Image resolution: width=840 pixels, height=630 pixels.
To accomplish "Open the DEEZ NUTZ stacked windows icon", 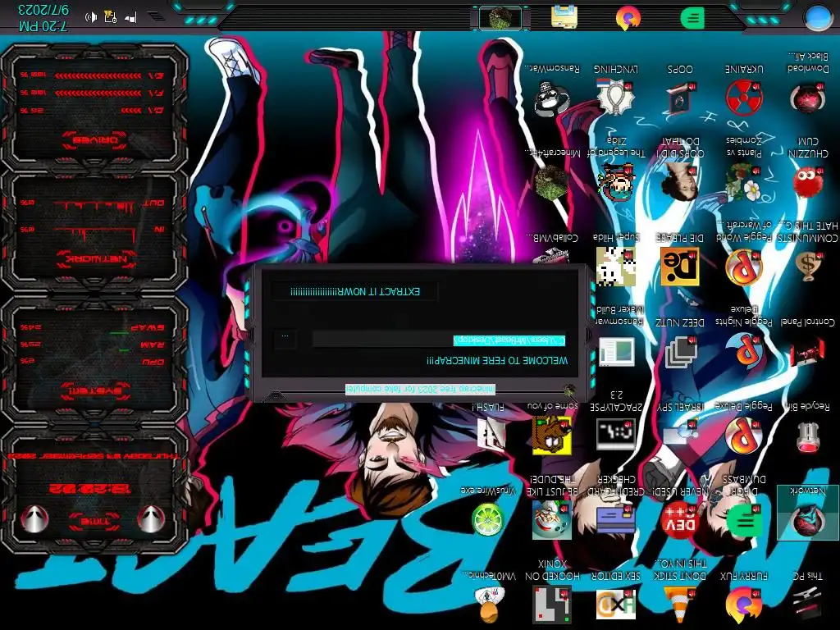I will tap(680, 351).
